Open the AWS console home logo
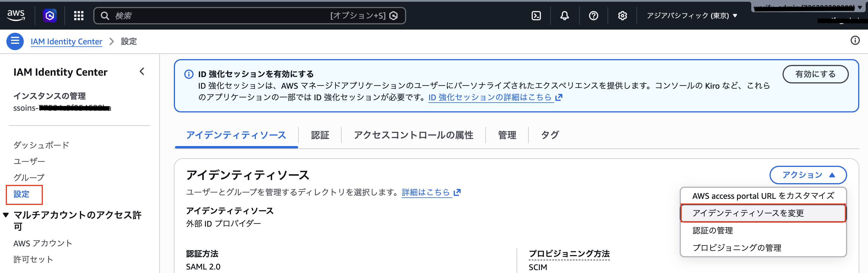 [x=16, y=15]
